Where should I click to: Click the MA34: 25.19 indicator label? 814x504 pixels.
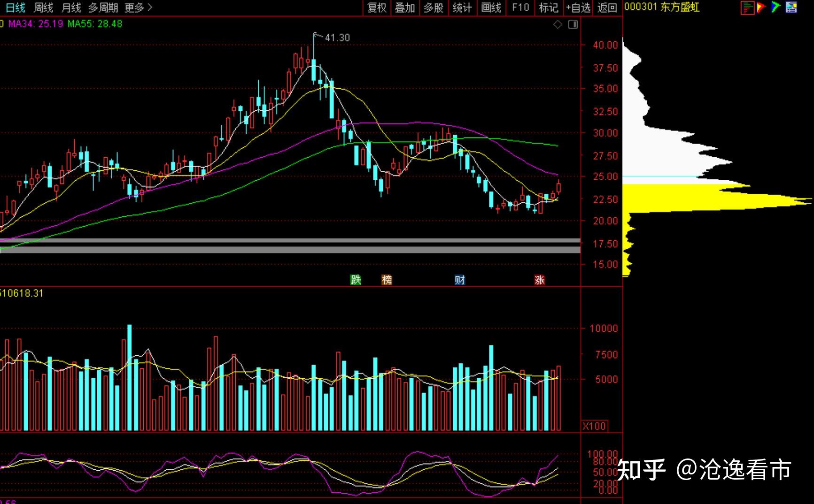[36, 24]
